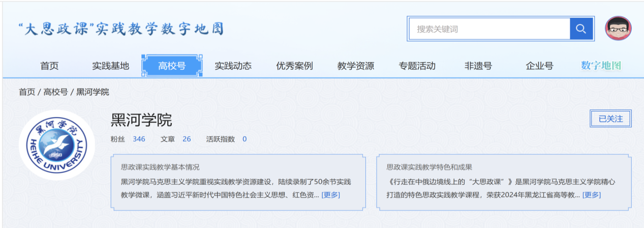Viewport: 644px width, 228px height.
Task: Open the user avatar profile
Action: coord(618,28)
